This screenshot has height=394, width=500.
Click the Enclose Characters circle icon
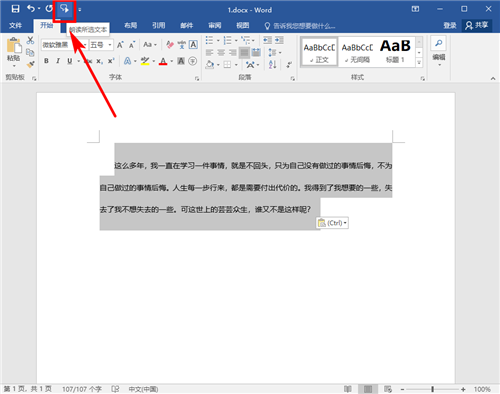point(193,61)
